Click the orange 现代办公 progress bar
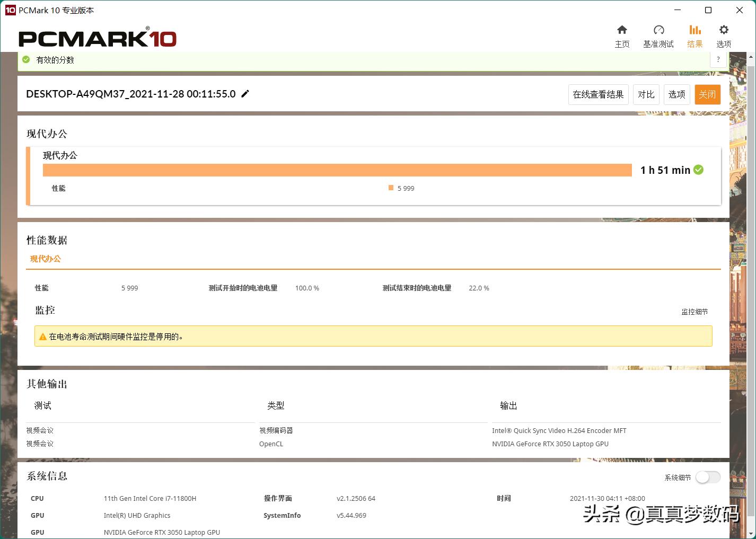This screenshot has width=756, height=539. click(337, 170)
